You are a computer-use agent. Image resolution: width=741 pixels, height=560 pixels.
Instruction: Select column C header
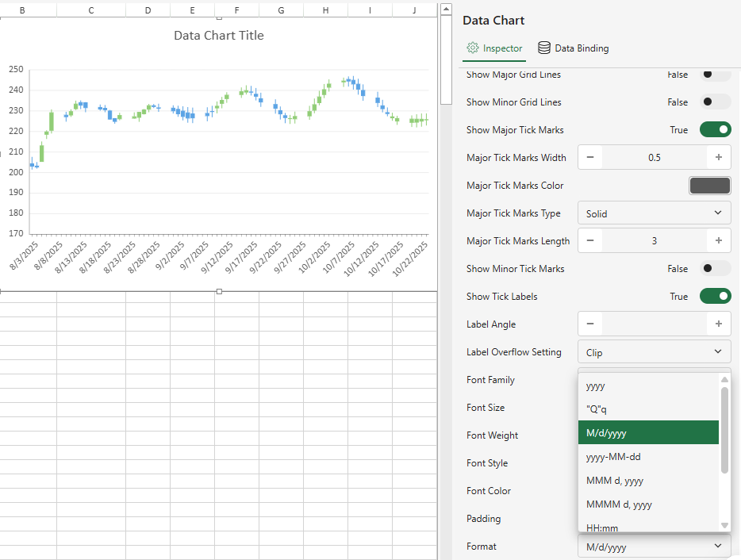pyautogui.click(x=91, y=10)
